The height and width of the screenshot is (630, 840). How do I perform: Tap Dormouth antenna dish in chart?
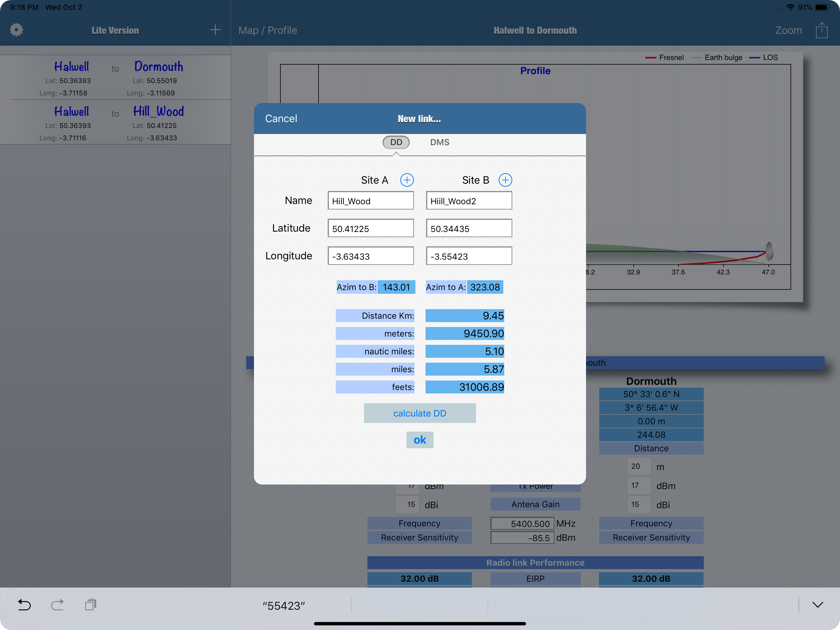coord(769,251)
